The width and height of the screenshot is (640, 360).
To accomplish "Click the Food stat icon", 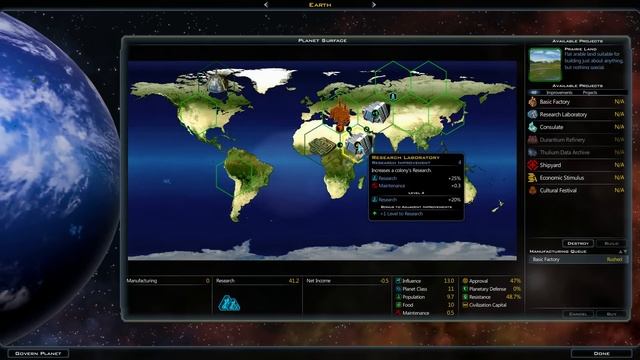I will [x=398, y=305].
